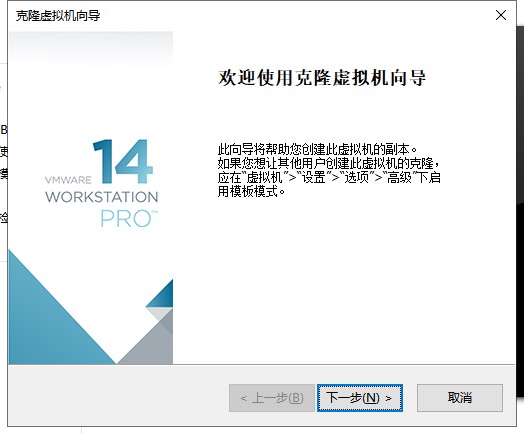Image resolution: width=524 pixels, height=434 pixels.
Task: Close the clone wizard with the X
Action: [501, 15]
